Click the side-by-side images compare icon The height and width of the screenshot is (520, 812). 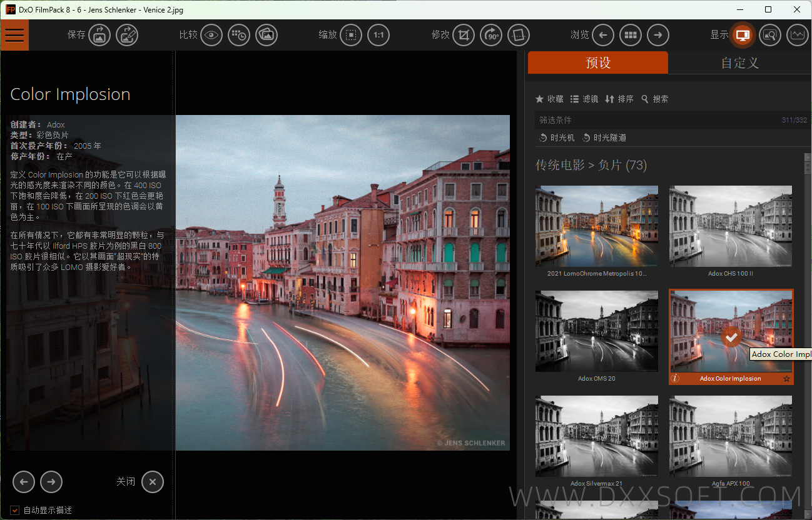pos(266,35)
